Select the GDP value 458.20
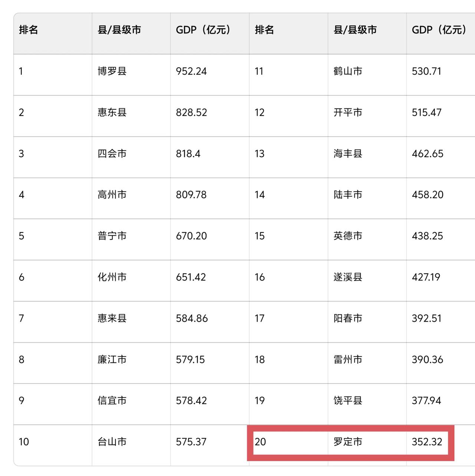 click(427, 195)
